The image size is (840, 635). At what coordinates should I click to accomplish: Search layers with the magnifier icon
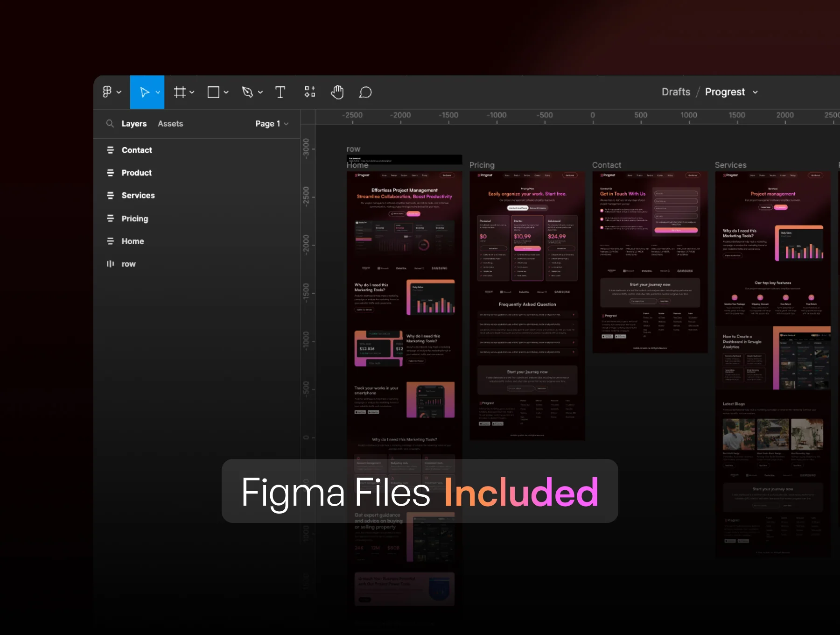click(x=110, y=124)
